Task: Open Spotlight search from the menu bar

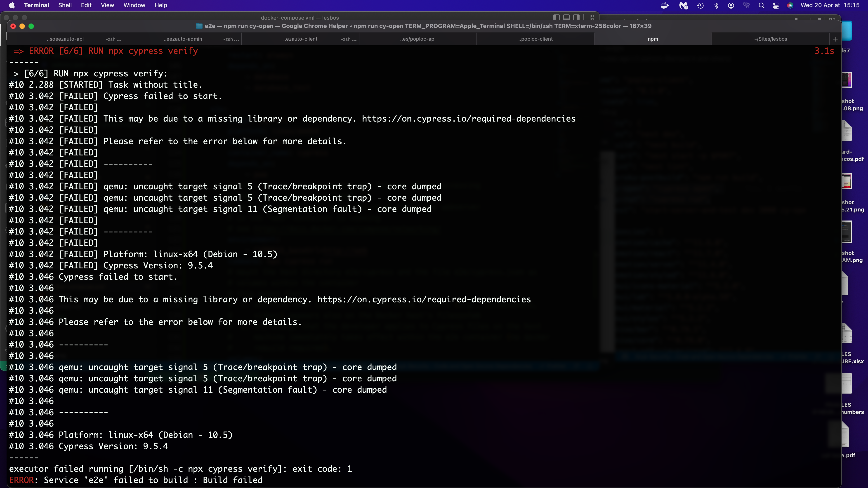Action: click(762, 5)
